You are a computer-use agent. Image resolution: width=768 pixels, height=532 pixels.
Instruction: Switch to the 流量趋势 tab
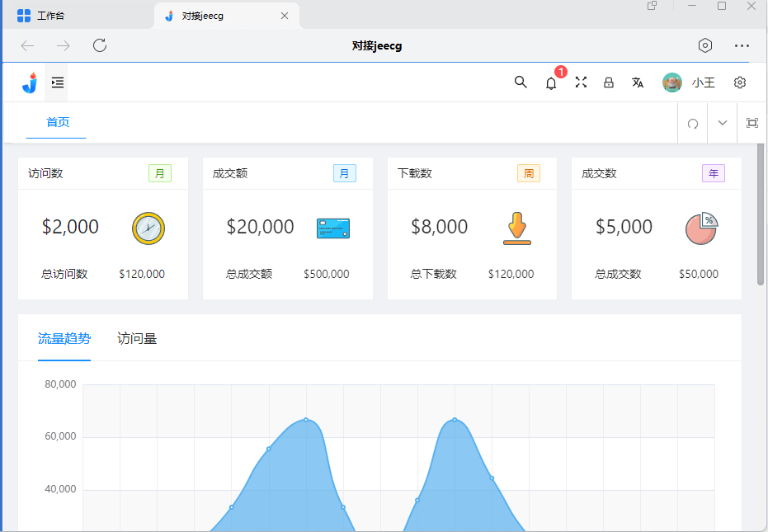pyautogui.click(x=64, y=338)
